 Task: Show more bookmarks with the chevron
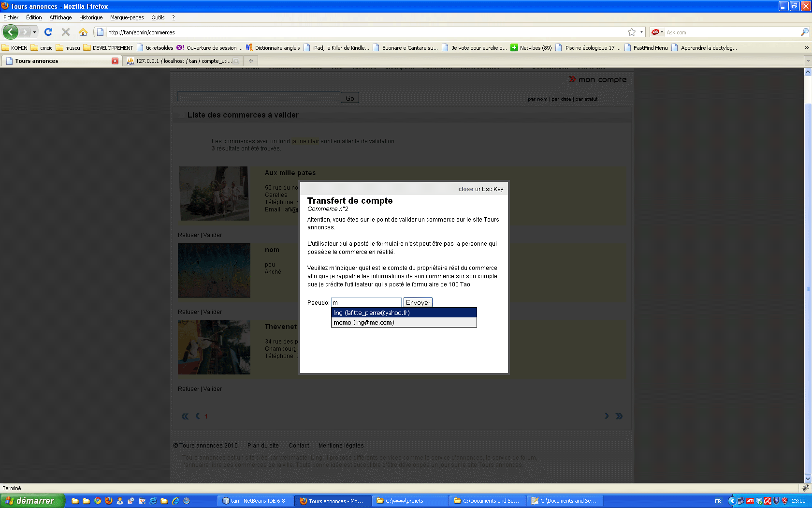pos(806,48)
